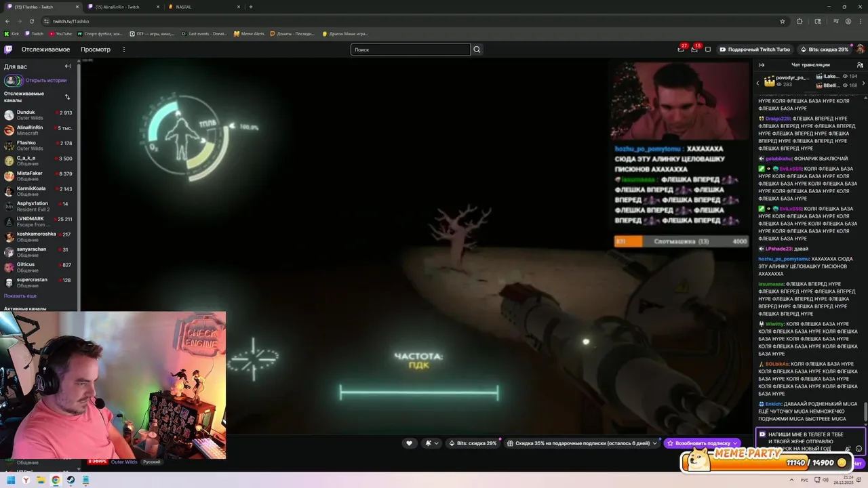Screen dimensions: 868x488
Task: Open chat community users list icon
Action: point(860,65)
